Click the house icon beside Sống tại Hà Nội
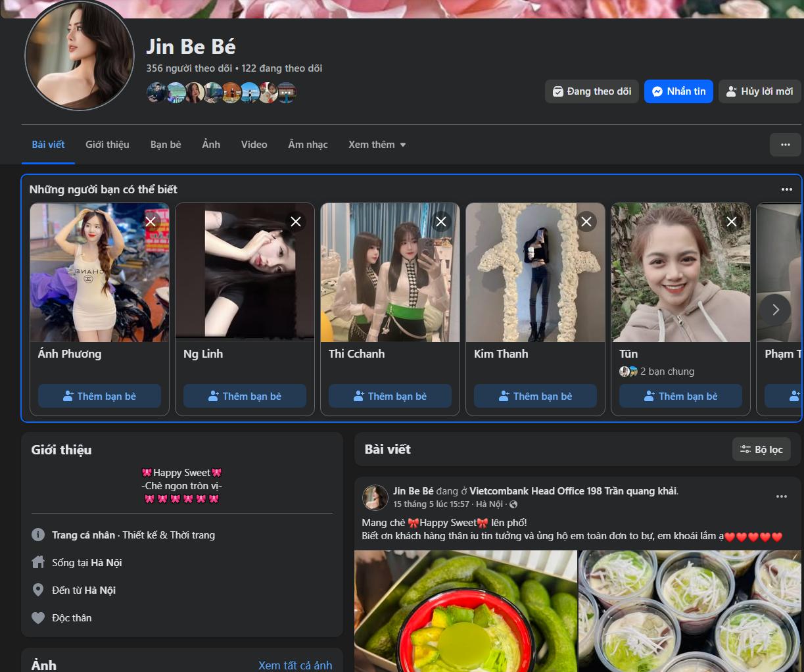804x672 pixels. click(38, 562)
